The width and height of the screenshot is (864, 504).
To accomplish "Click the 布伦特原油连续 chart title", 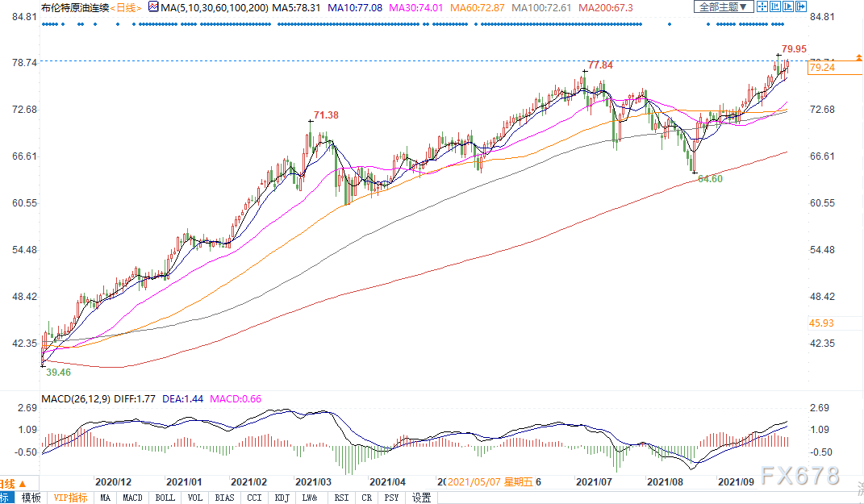I will 75,8.
